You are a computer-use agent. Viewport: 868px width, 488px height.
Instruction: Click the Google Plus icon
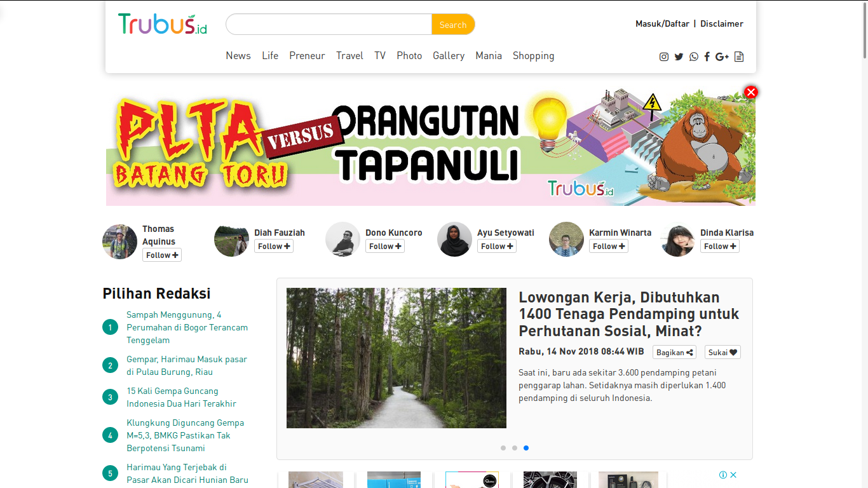pos(722,57)
